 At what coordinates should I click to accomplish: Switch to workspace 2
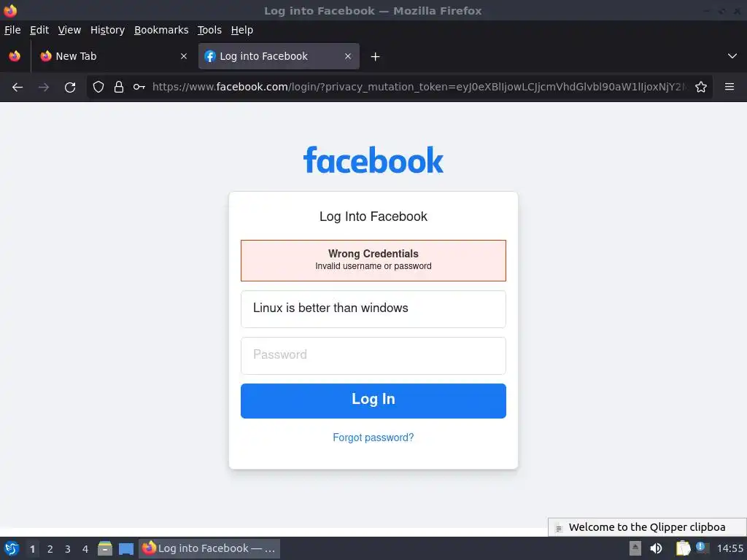tap(50, 549)
